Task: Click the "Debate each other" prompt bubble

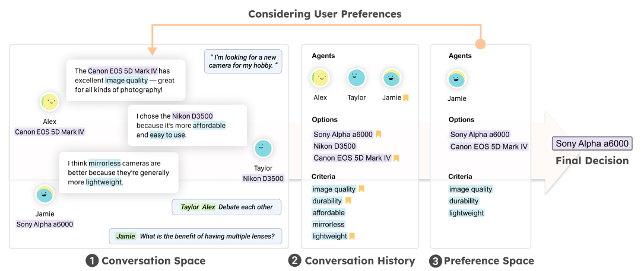Action: [x=226, y=207]
